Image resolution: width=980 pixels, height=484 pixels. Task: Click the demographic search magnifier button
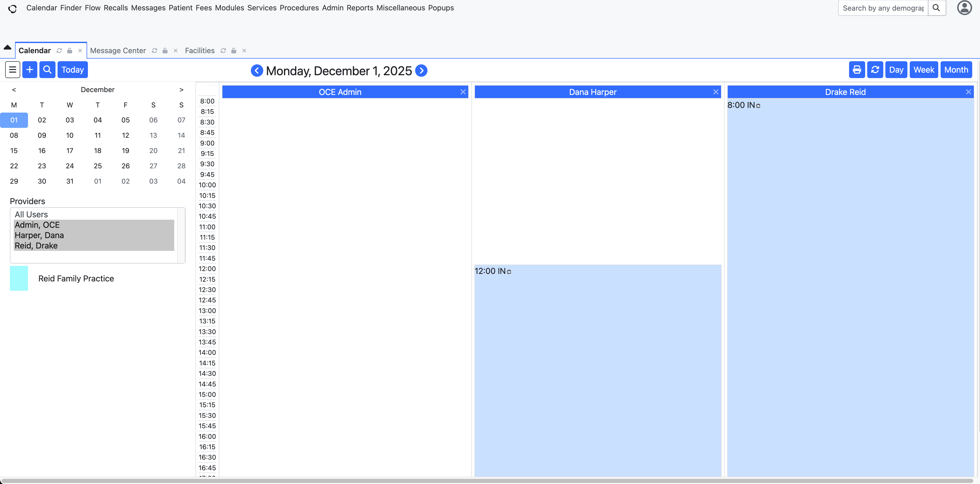[937, 8]
